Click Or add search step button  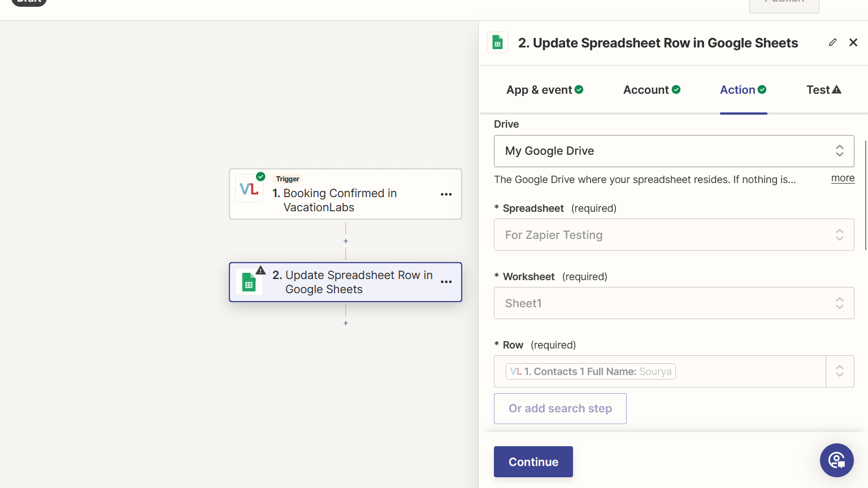[560, 408]
